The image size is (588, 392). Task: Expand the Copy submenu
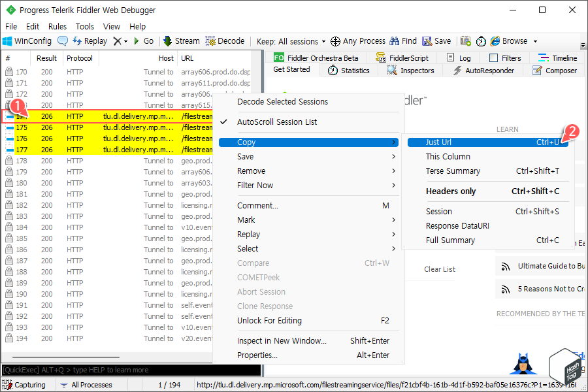click(x=309, y=142)
